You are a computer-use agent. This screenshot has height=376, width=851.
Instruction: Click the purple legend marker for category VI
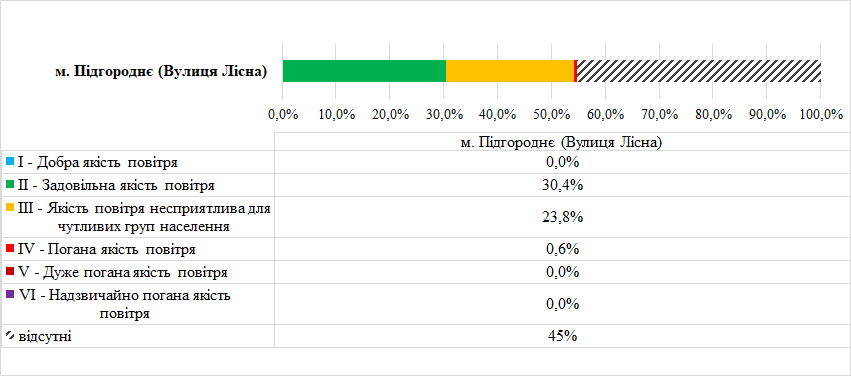tap(10, 295)
